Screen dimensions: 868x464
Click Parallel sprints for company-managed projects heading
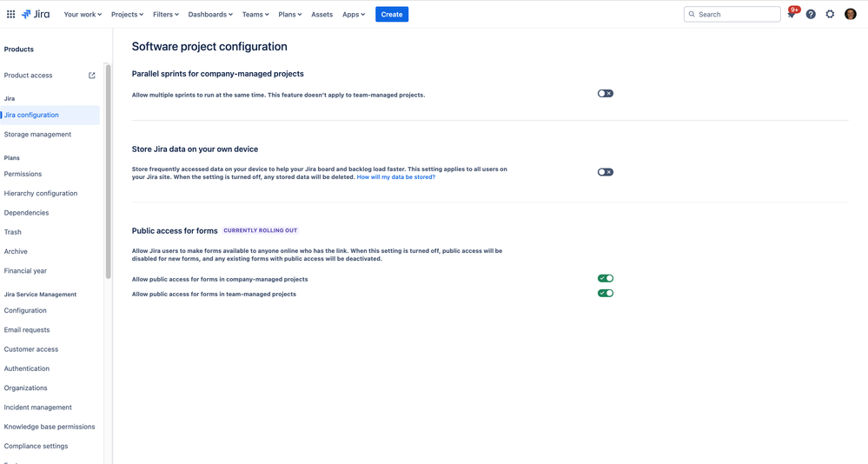coord(217,74)
